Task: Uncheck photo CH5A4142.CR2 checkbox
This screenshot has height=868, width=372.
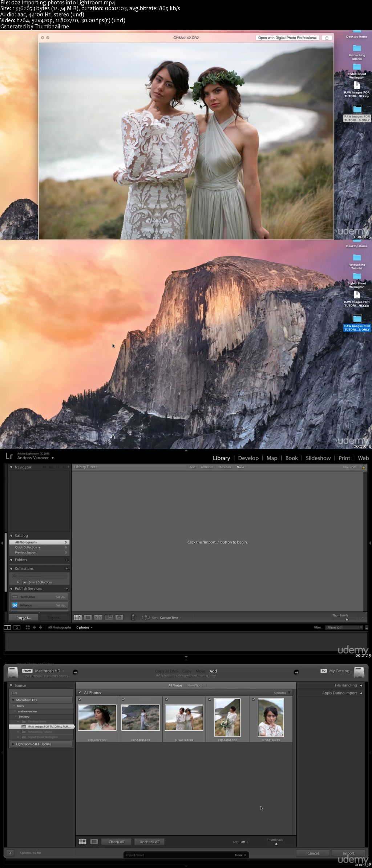Action: 166,699
